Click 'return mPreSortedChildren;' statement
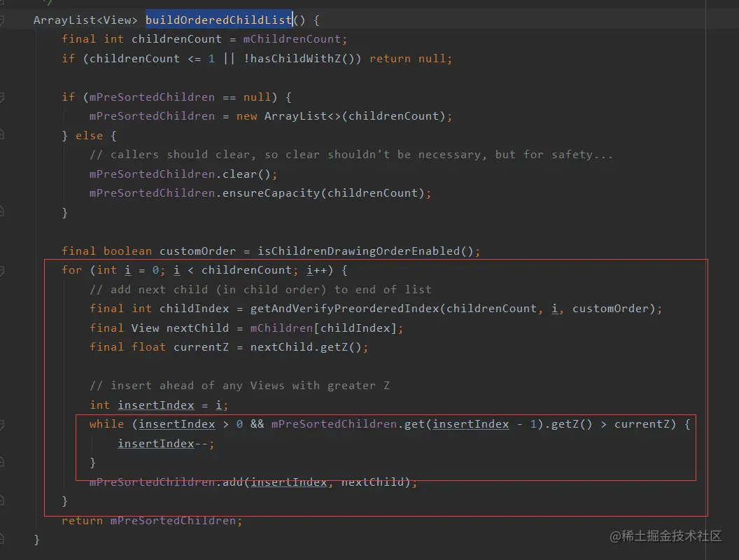Image resolution: width=739 pixels, height=560 pixels. click(152, 520)
